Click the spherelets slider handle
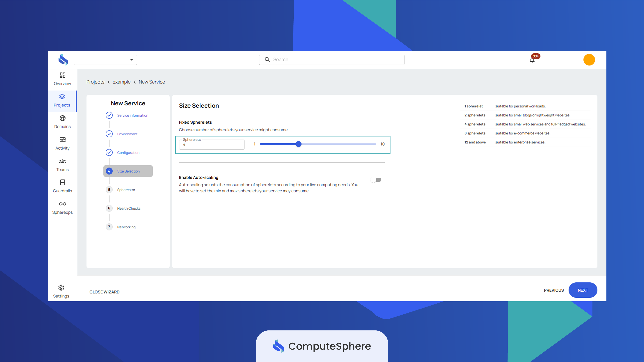Image resolution: width=644 pixels, height=362 pixels. click(299, 144)
